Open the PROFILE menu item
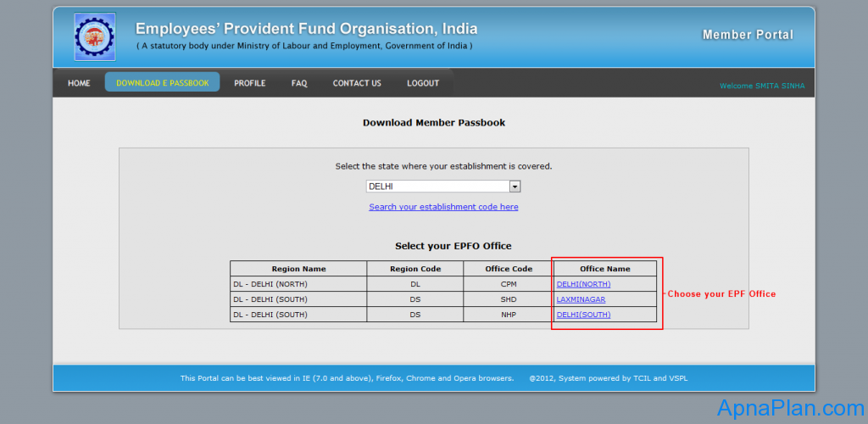868x424 pixels. click(250, 83)
